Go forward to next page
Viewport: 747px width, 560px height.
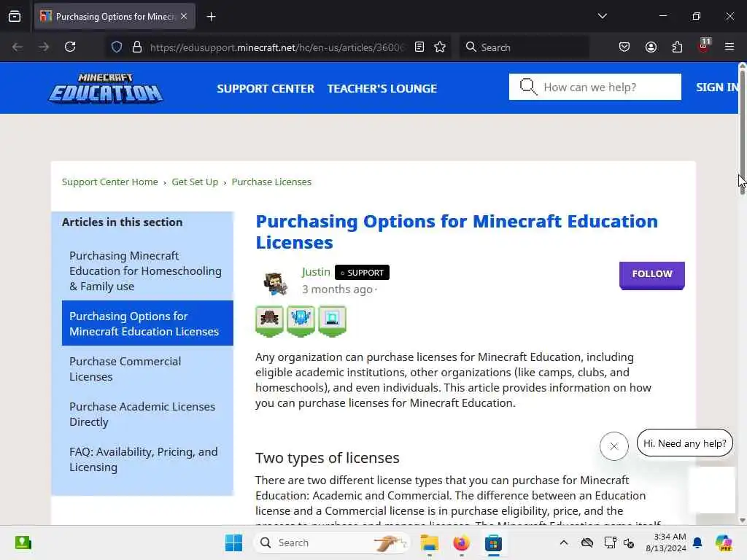click(43, 47)
